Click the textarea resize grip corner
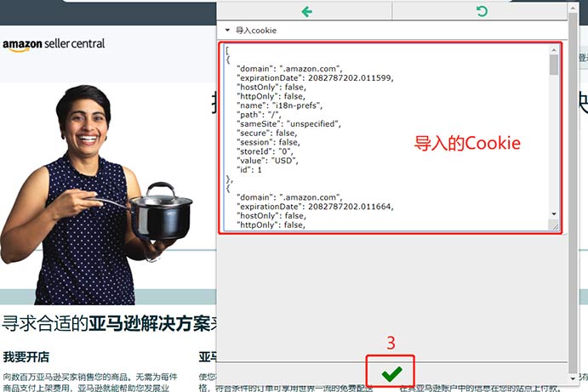The image size is (588, 392). click(x=554, y=226)
